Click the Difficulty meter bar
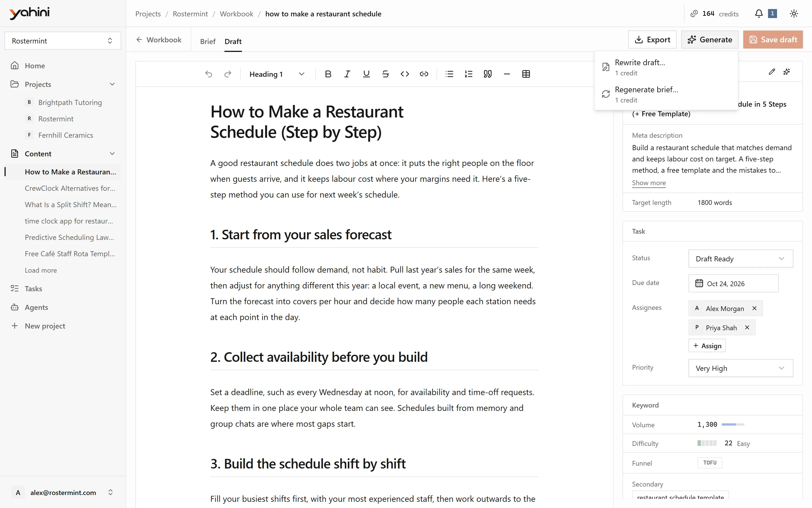Viewport: 812px width, 508px height. point(707,443)
